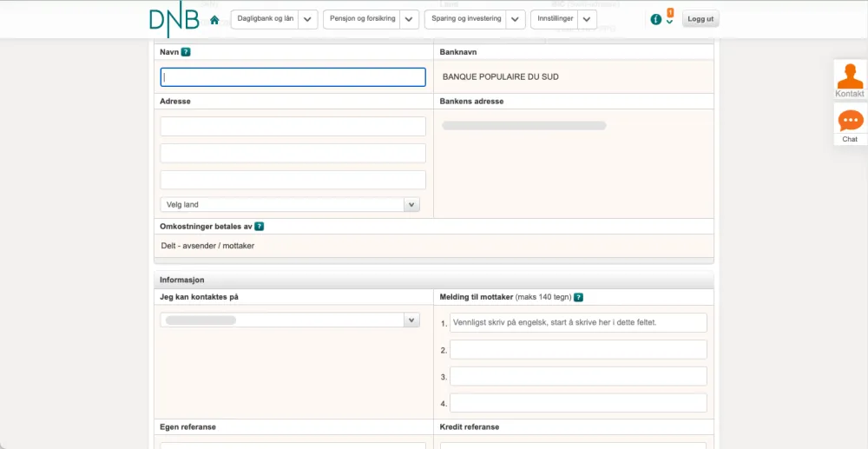Open the info notifications icon

[656, 19]
